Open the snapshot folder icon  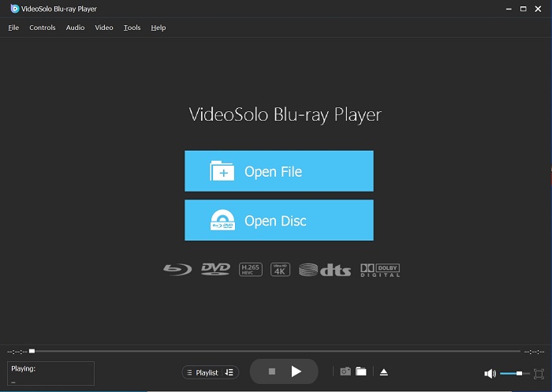(361, 371)
